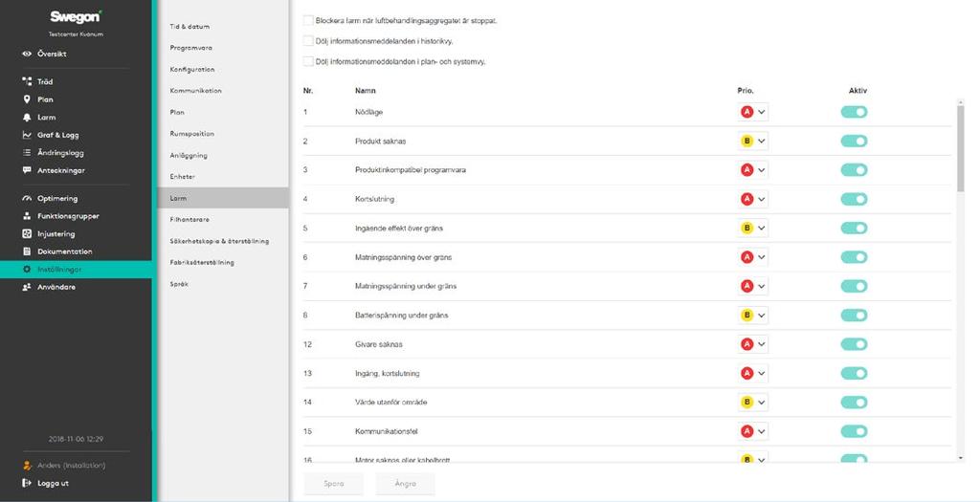This screenshot has width=980, height=502.
Task: Click red A priority badge for Kommunikationsfel
Action: click(x=746, y=431)
